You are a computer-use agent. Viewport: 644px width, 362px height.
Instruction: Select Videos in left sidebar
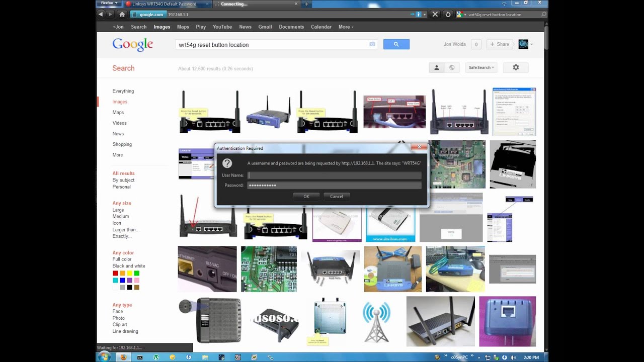coord(120,123)
